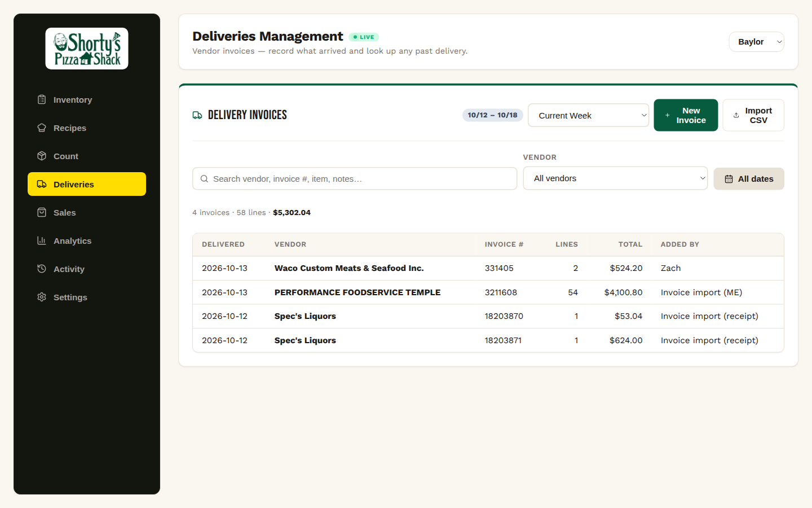812x508 pixels.
Task: Open the Settings page
Action: click(x=87, y=297)
